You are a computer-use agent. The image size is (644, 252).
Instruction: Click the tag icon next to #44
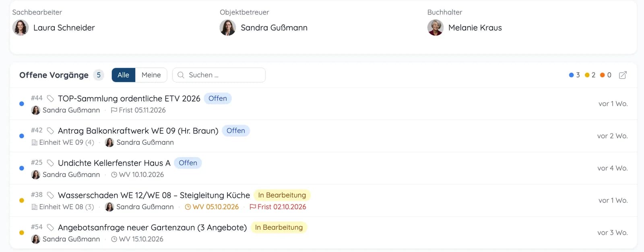[x=50, y=98]
